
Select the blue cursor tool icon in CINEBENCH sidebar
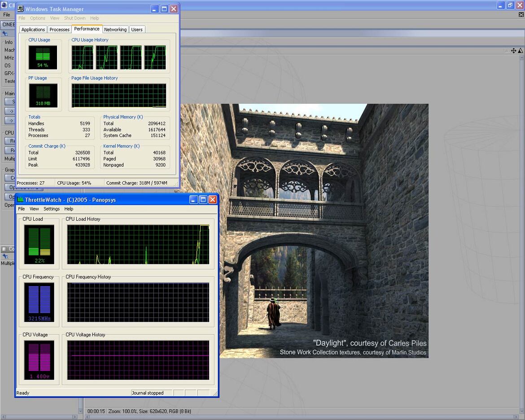click(x=4, y=34)
